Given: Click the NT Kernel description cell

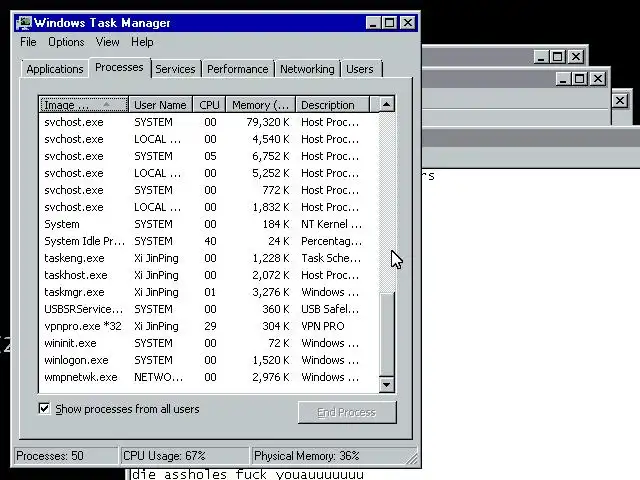Looking at the screenshot, I should click(331, 224).
